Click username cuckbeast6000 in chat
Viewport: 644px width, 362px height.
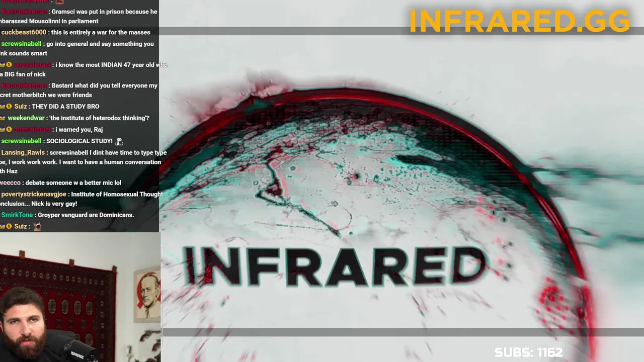pyautogui.click(x=24, y=32)
